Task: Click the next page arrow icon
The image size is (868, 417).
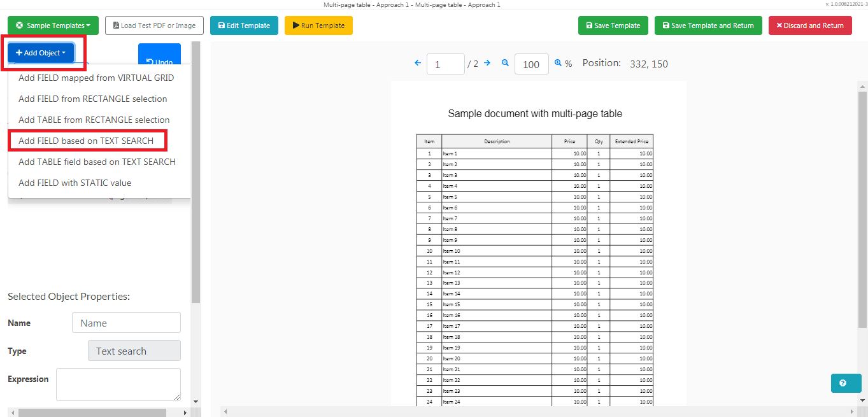Action: (x=487, y=63)
